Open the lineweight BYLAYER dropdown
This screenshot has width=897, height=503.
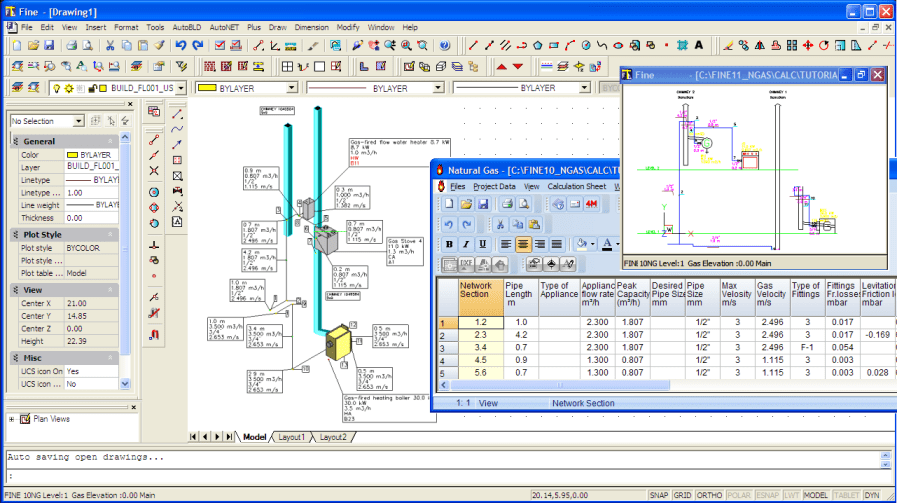(584, 88)
